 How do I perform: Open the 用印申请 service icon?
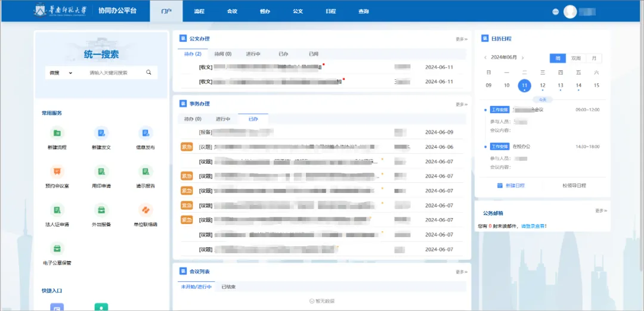101,172
